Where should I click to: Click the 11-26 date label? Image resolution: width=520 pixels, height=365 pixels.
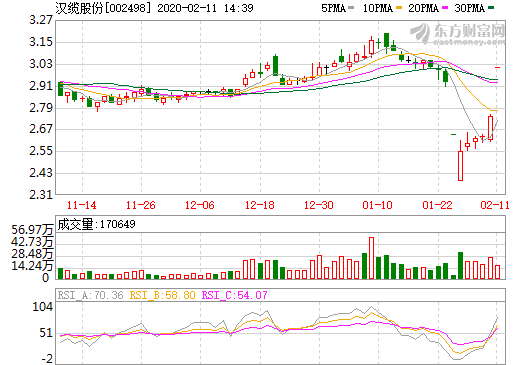[141, 205]
